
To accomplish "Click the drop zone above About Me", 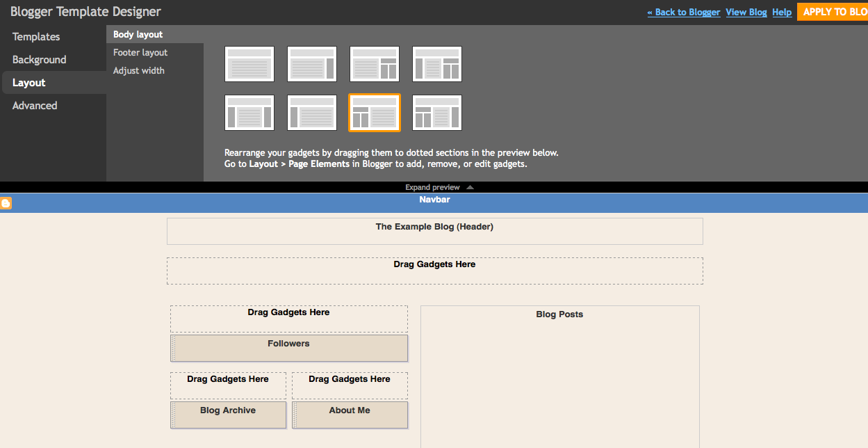I will 350,385.
